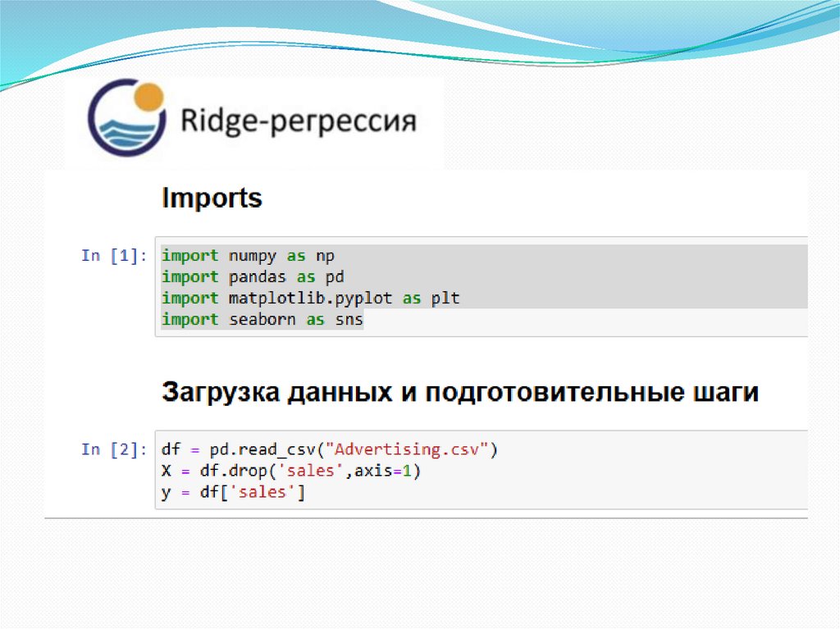Viewport: 840px width, 629px height.
Task: Click heading 'Загрузка данных и подготовительные шаги'
Action: pyautogui.click(x=460, y=392)
